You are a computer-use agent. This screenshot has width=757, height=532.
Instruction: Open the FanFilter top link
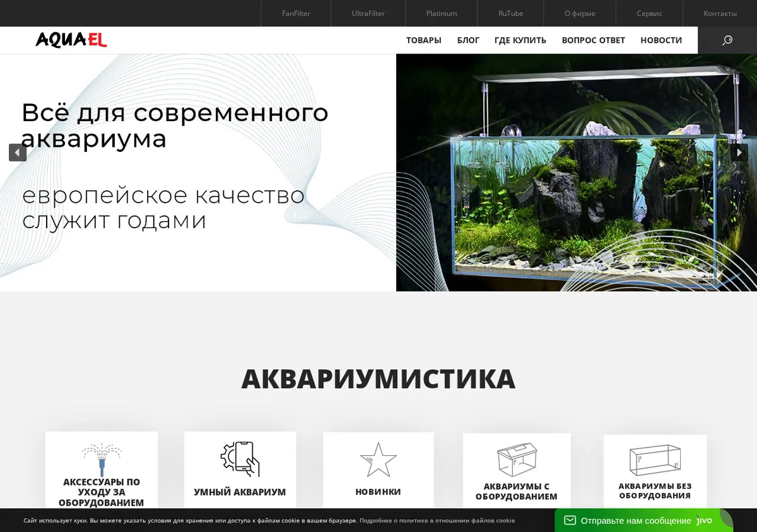point(296,13)
